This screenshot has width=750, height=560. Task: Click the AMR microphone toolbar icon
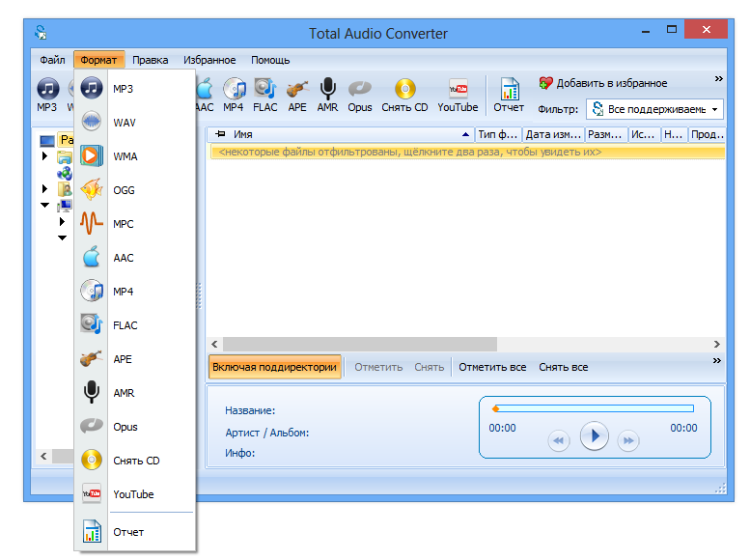pos(327,95)
